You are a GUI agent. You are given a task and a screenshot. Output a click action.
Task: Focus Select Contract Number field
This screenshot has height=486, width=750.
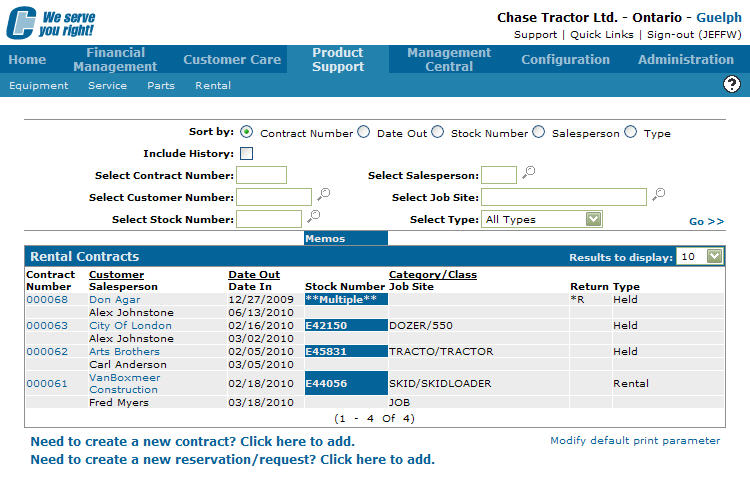click(x=261, y=175)
